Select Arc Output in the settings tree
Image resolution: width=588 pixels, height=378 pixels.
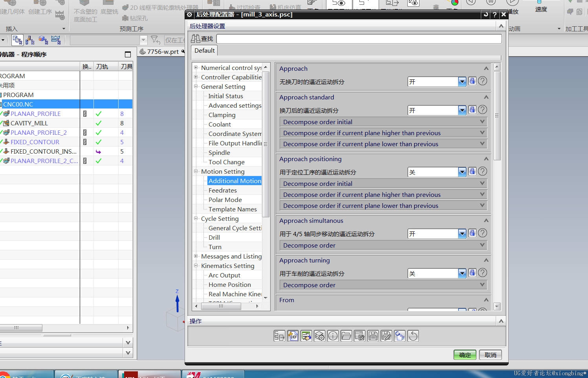click(x=224, y=275)
